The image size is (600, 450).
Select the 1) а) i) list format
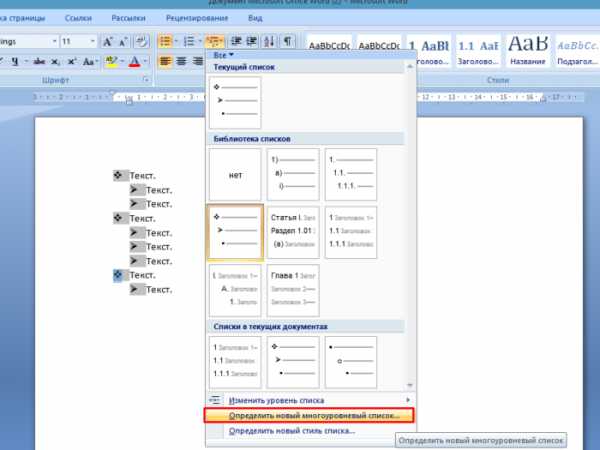(293, 174)
